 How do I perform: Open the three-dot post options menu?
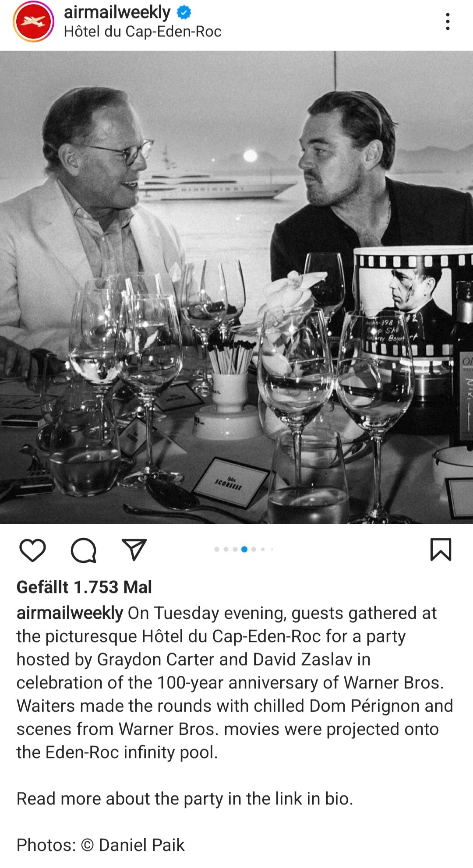click(x=447, y=21)
